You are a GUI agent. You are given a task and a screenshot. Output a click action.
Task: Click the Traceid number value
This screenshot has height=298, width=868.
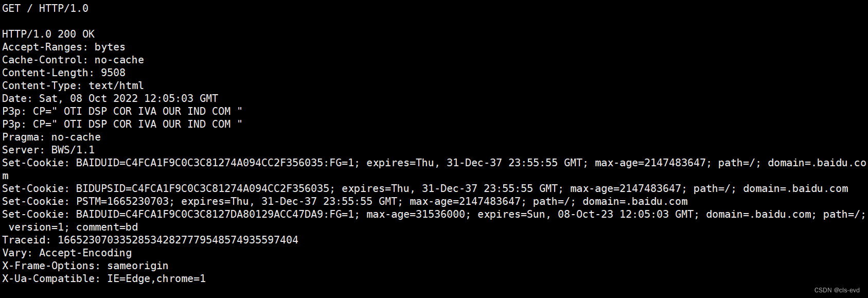(178, 240)
